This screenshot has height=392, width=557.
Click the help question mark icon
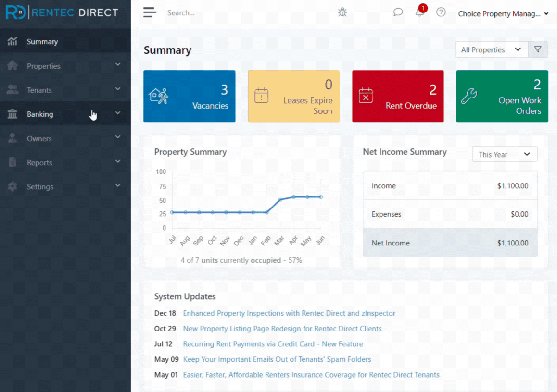click(441, 12)
